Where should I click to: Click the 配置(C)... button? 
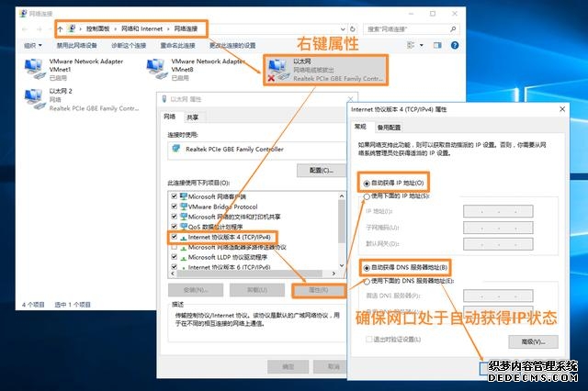(x=322, y=171)
